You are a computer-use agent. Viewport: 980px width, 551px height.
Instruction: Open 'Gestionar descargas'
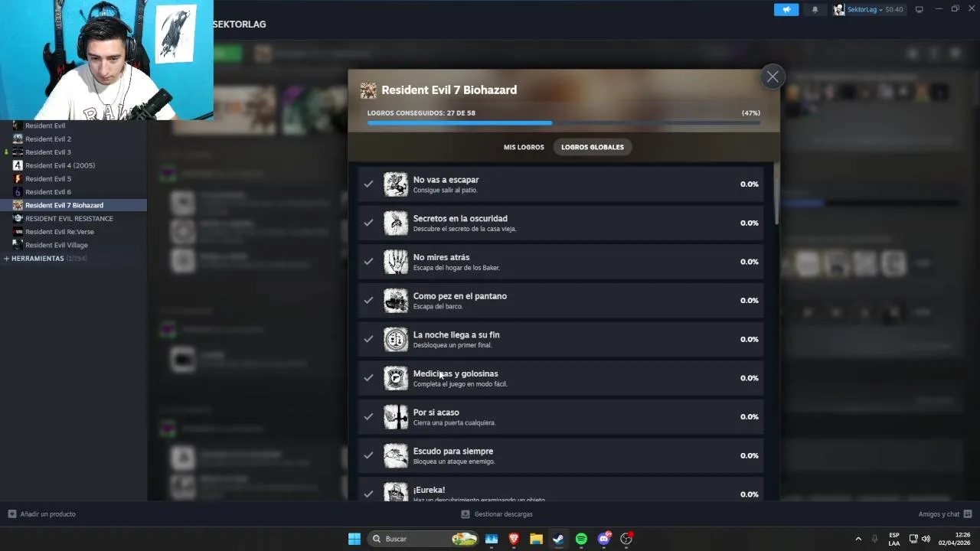pos(496,514)
